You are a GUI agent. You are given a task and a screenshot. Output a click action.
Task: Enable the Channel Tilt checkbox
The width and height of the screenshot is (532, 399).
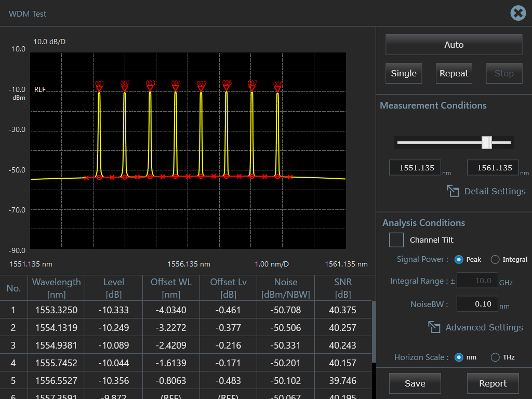(x=396, y=240)
